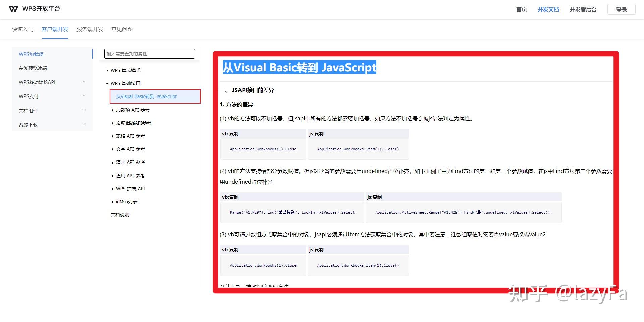
Task: Click the WPS logo icon
Action: (13, 9)
